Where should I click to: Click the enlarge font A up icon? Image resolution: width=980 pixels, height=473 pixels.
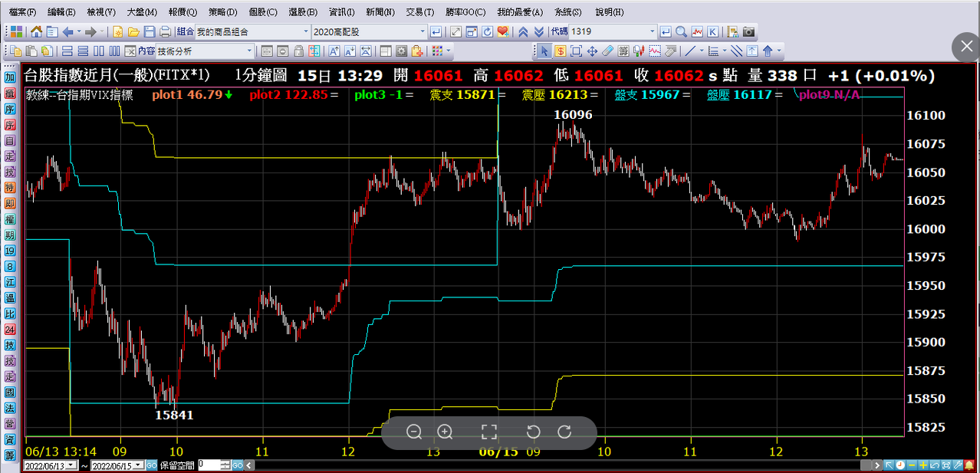click(x=333, y=51)
